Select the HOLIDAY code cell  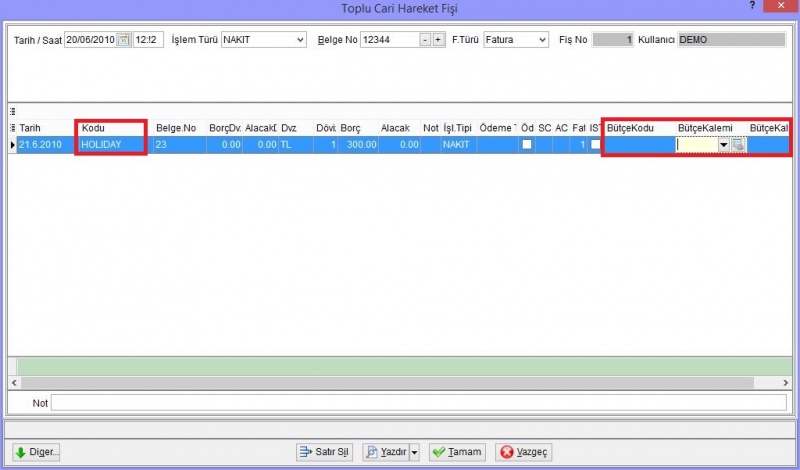[115, 144]
